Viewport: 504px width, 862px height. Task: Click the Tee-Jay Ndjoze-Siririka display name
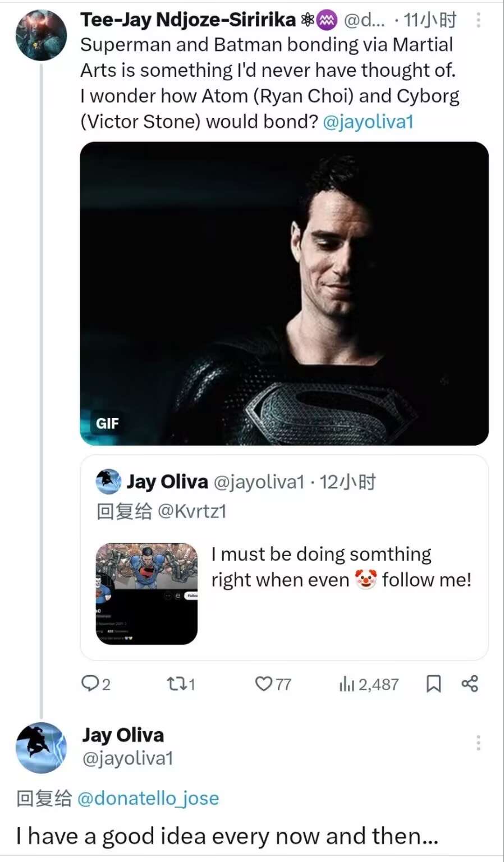(188, 20)
